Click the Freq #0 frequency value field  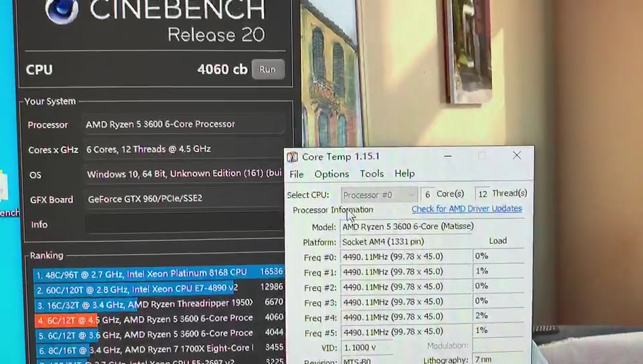click(406, 256)
